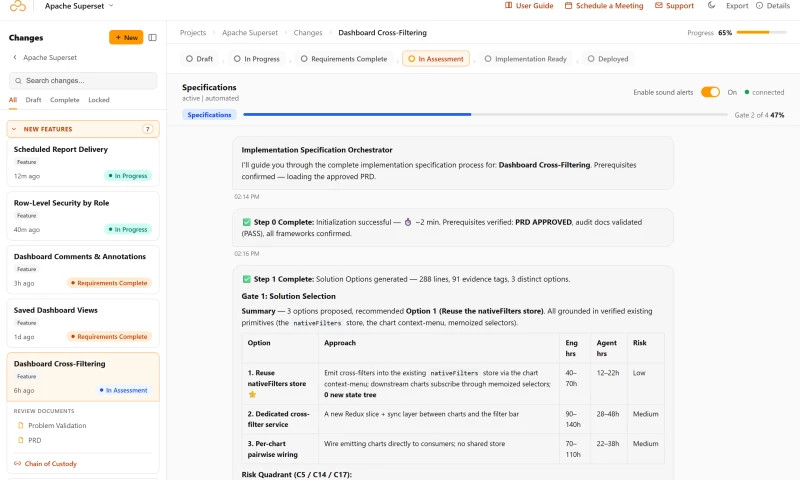Select the Complete filter tab
The image size is (800, 480).
tap(65, 100)
